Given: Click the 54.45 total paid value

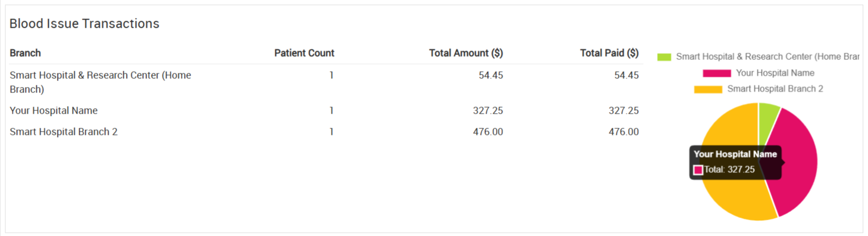Looking at the screenshot, I should coord(626,75).
